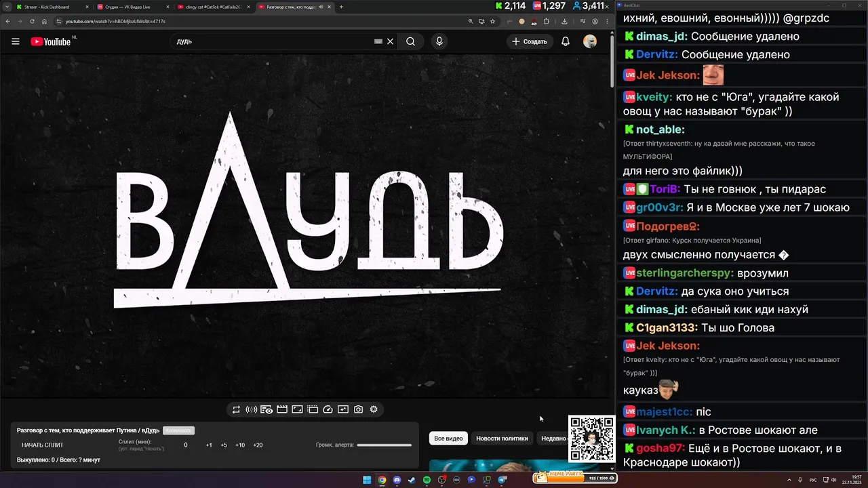Image resolution: width=868 pixels, height=488 pixels.
Task: Clear the search query with the X
Action: (x=390, y=41)
